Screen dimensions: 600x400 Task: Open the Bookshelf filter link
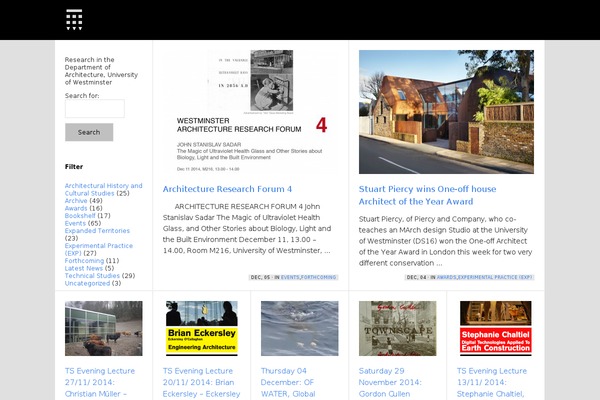[80, 216]
